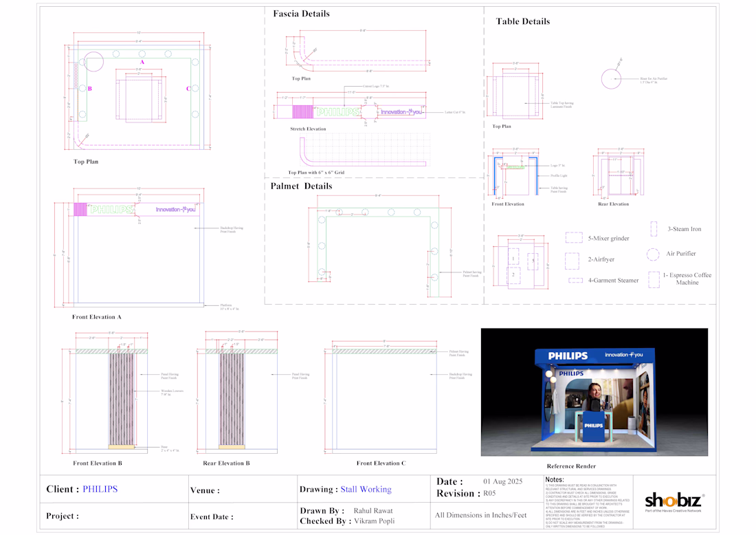Click the dashed symbol beside Espresso Coffee Machine
This screenshot has height=535, width=756.
coord(654,280)
